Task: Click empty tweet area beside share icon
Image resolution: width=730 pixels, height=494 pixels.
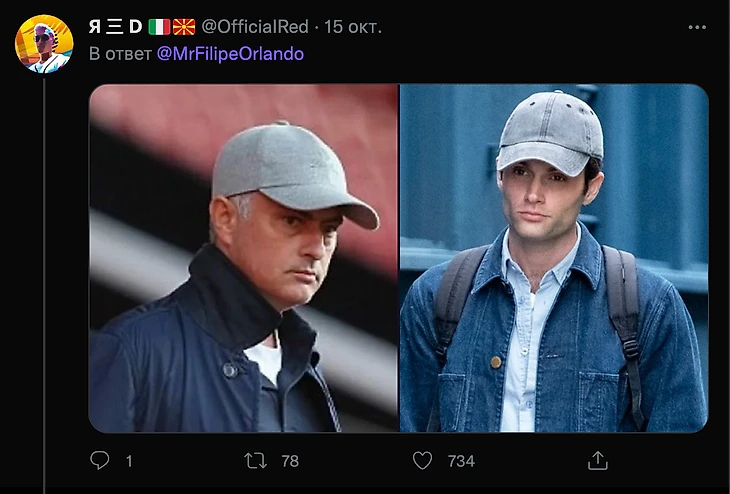Action: click(x=660, y=460)
